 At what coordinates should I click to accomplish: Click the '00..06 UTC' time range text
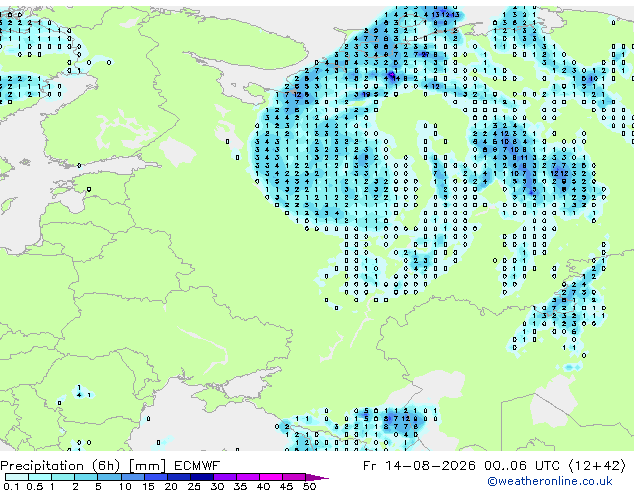(522, 466)
